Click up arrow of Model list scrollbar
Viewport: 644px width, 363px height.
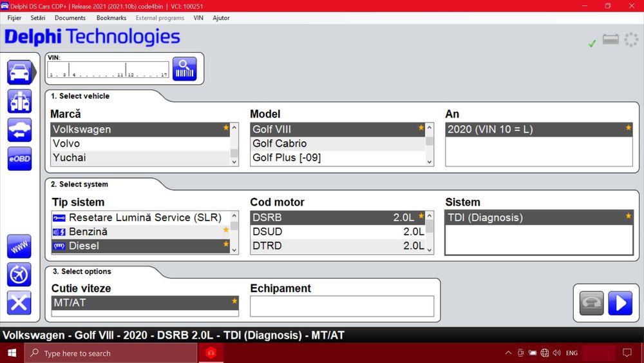pyautogui.click(x=429, y=128)
